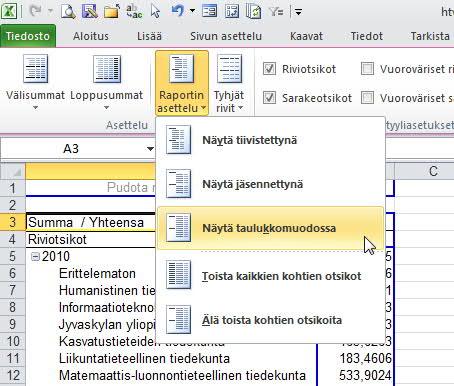Toggle the Sarakeotsikot checkbox
The image size is (454, 386).
[269, 98]
